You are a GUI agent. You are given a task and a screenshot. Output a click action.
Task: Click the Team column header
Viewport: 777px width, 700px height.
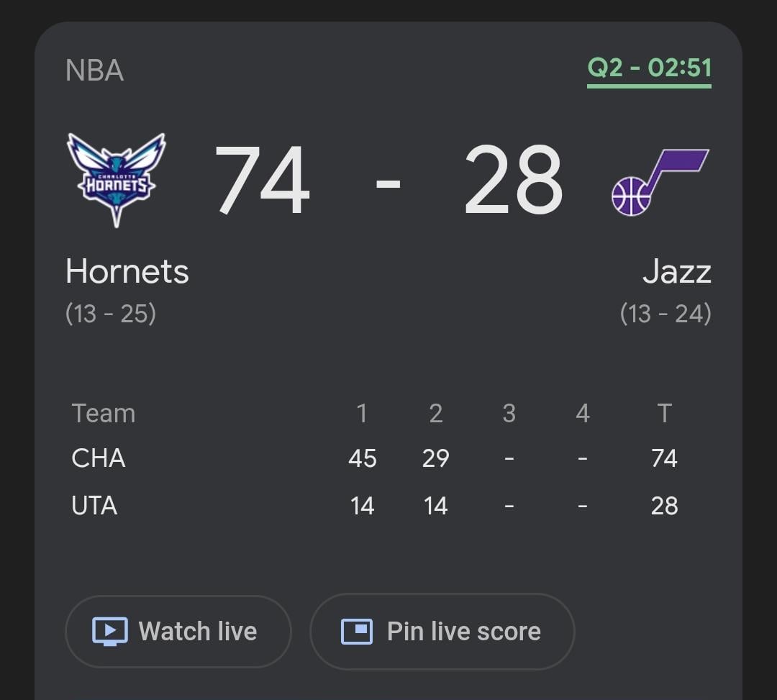(103, 413)
